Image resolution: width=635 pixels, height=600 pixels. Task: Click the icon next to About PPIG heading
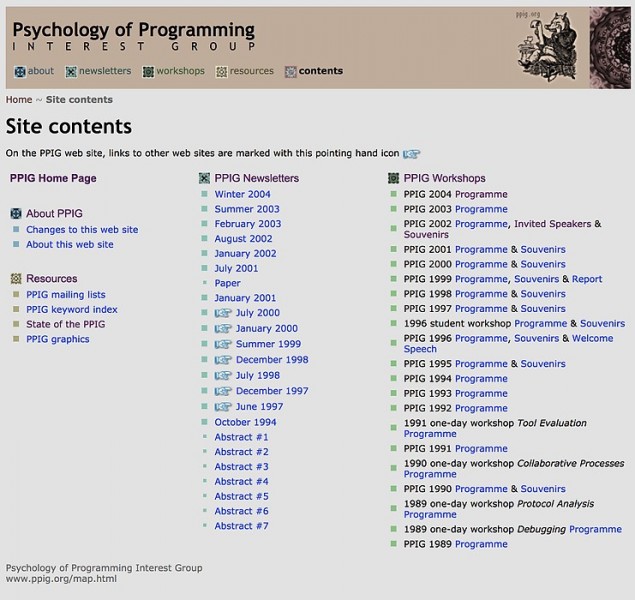[16, 214]
